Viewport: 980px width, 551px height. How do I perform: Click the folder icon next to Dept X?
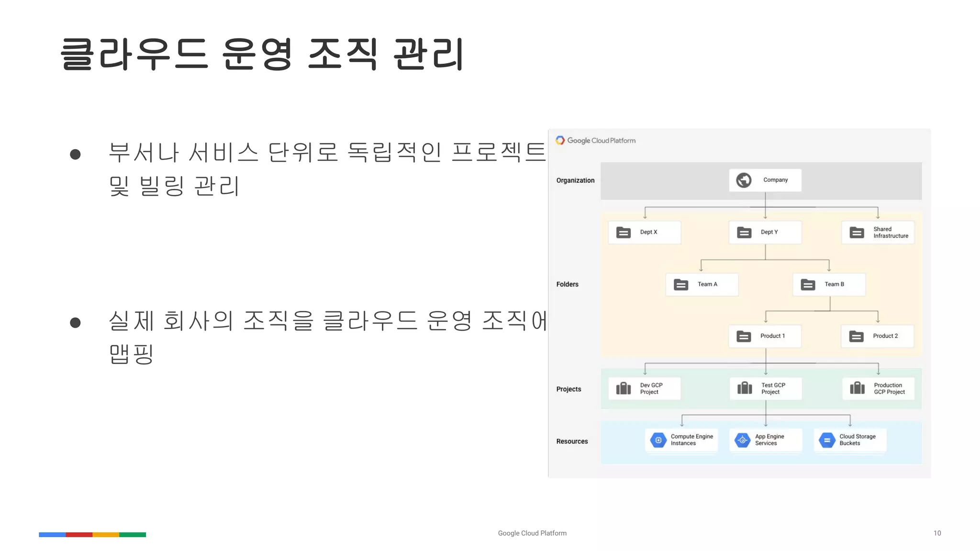(x=623, y=232)
